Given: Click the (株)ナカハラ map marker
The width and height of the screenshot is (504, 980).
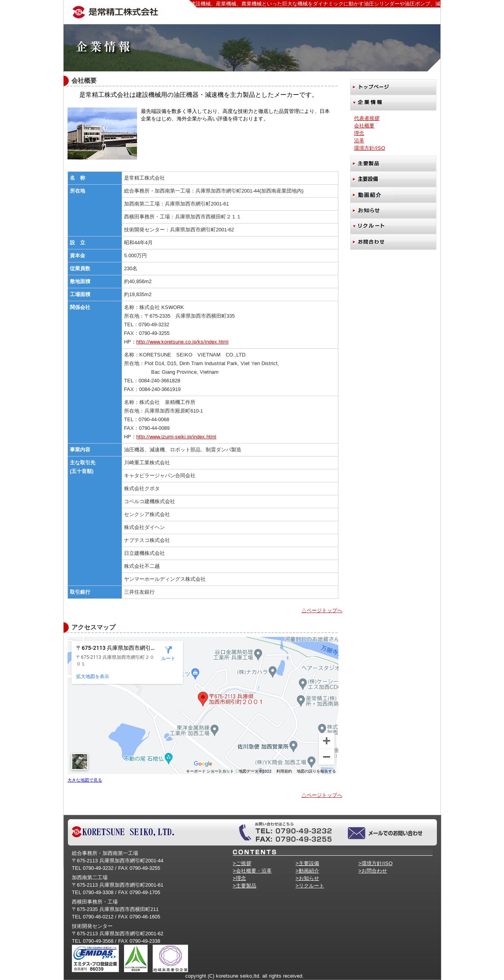Looking at the screenshot, I should (272, 672).
